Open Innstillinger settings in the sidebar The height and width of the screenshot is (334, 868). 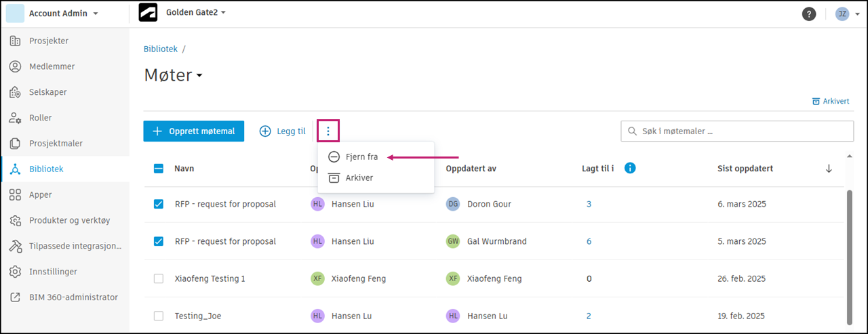point(53,272)
